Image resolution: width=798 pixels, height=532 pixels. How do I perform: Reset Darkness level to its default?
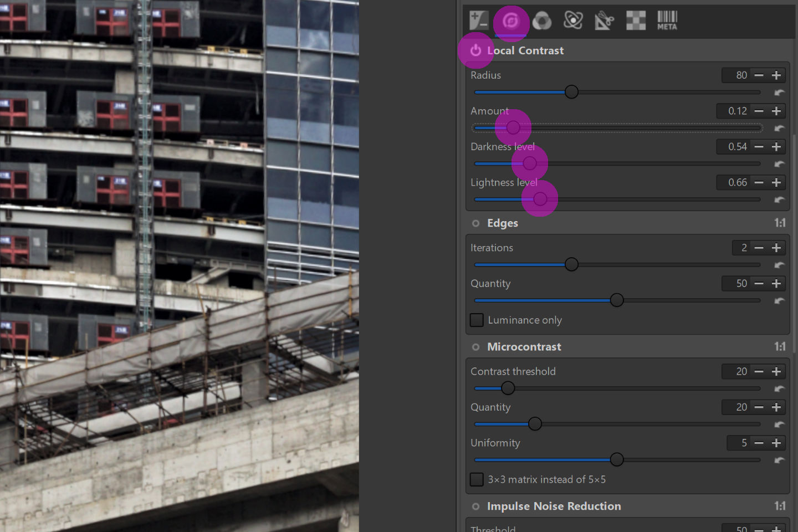[779, 163]
